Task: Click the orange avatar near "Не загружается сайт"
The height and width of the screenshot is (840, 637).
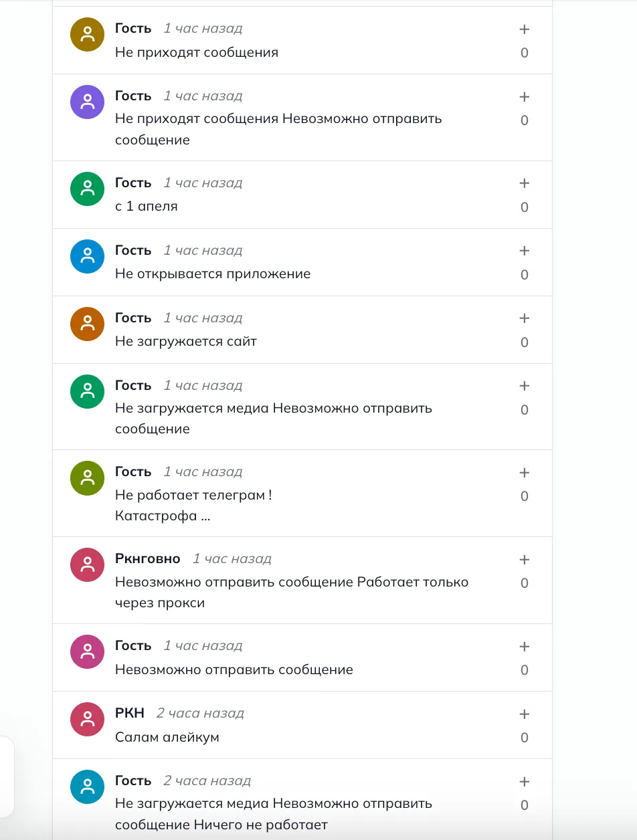Action: tap(87, 324)
